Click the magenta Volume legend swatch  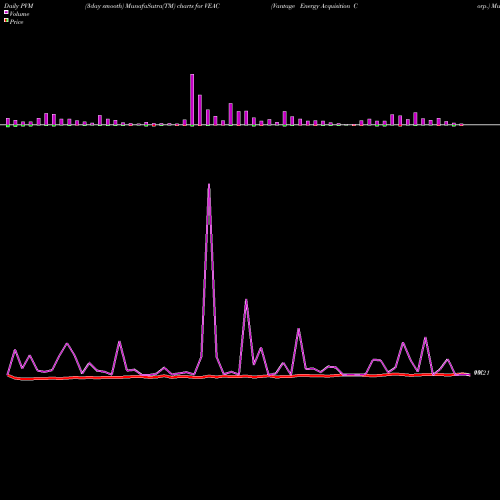pyautogui.click(x=6, y=12)
